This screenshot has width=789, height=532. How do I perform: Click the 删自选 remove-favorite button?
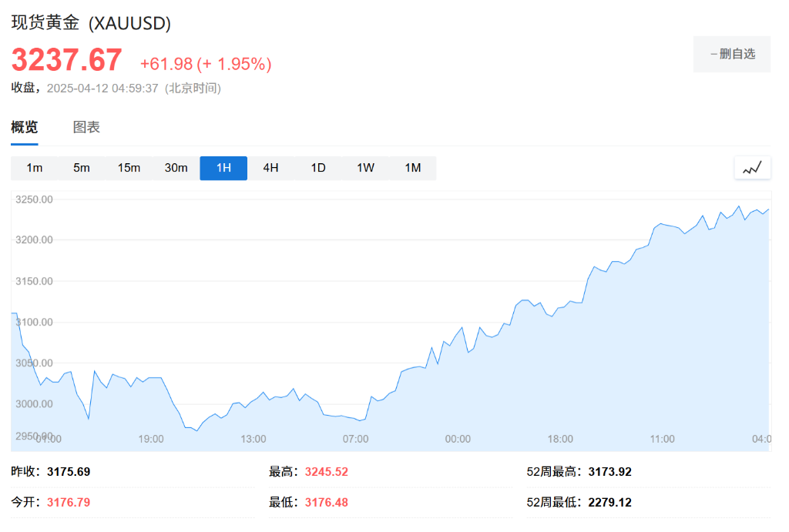tap(732, 54)
